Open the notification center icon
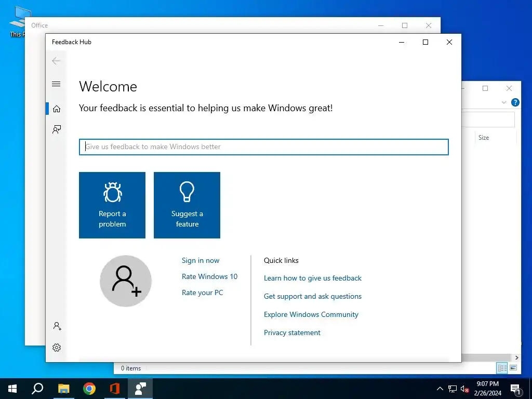 [x=516, y=389]
